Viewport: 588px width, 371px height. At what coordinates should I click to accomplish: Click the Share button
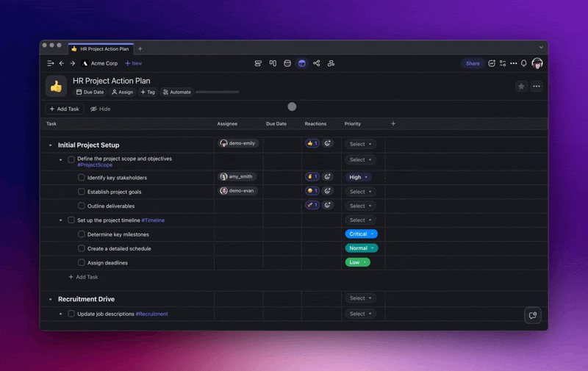[473, 63]
